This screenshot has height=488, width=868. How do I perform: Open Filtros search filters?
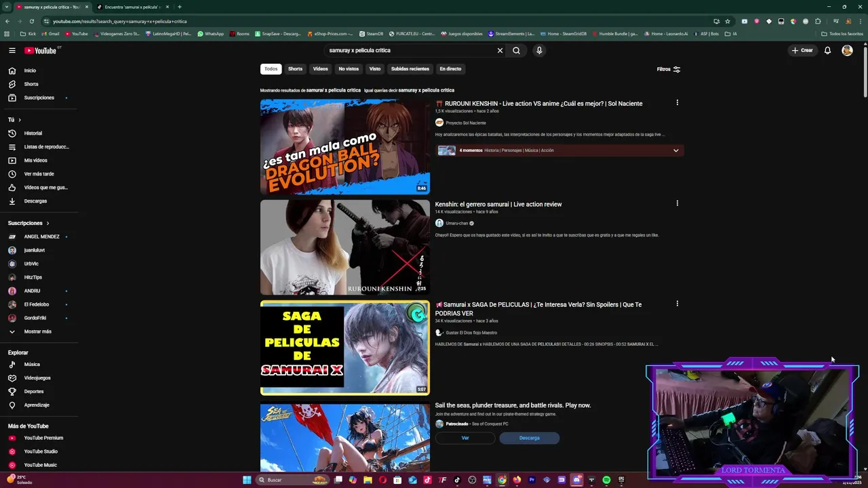pos(668,69)
